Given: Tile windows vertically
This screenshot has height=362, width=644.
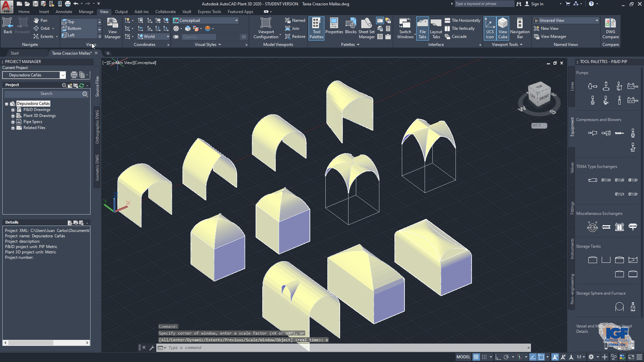Looking at the screenshot, I should pyautogui.click(x=460, y=28).
